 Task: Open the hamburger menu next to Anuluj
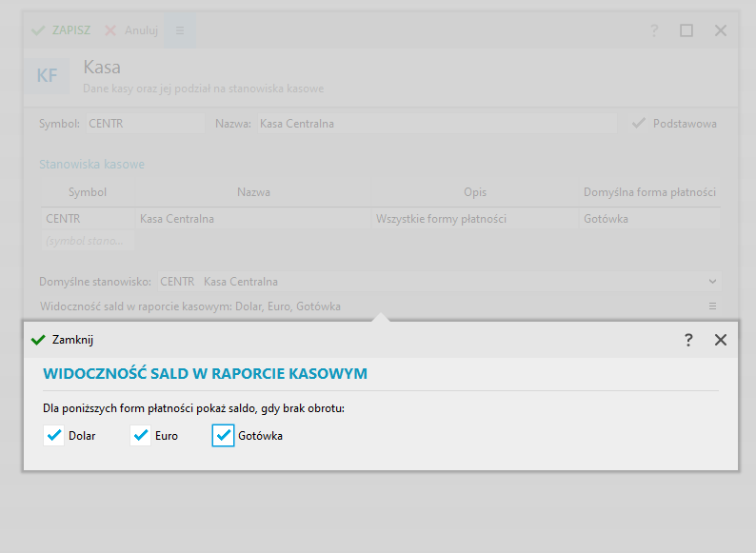[180, 30]
